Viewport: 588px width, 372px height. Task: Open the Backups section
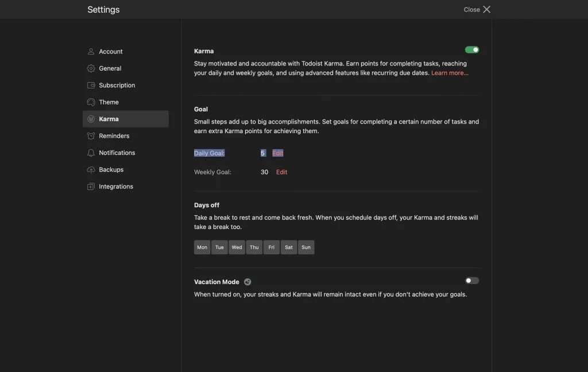[x=126, y=169]
